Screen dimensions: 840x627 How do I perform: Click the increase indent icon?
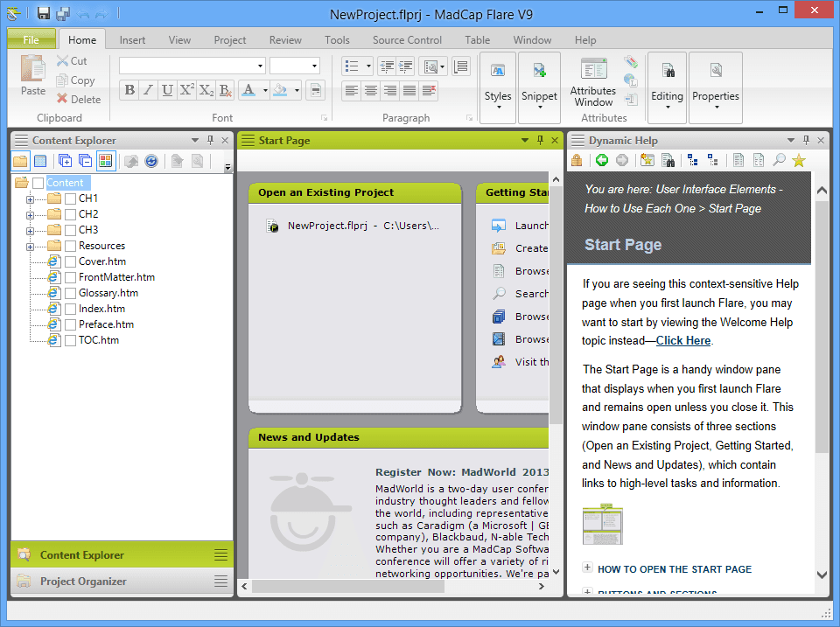[405, 66]
